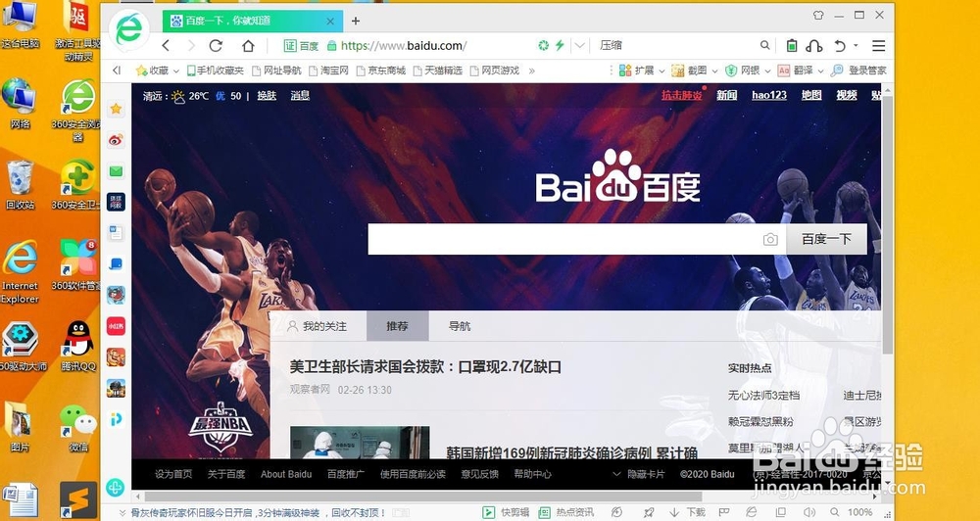The height and width of the screenshot is (521, 980).
Task: Go to the home page icon
Action: [x=248, y=46]
